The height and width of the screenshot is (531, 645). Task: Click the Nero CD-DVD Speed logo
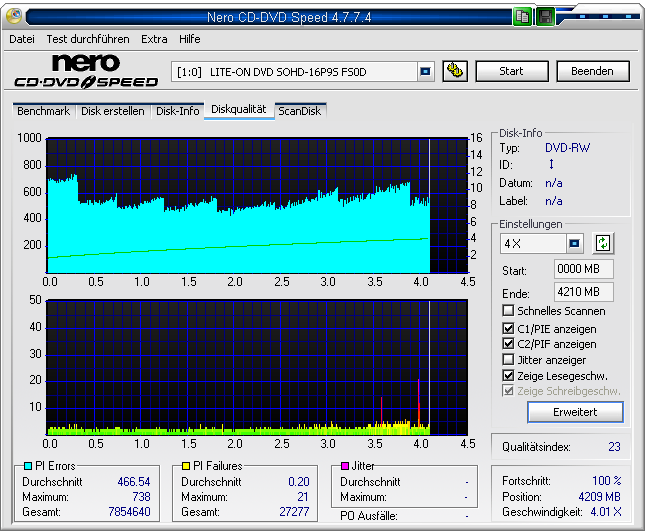(x=85, y=70)
